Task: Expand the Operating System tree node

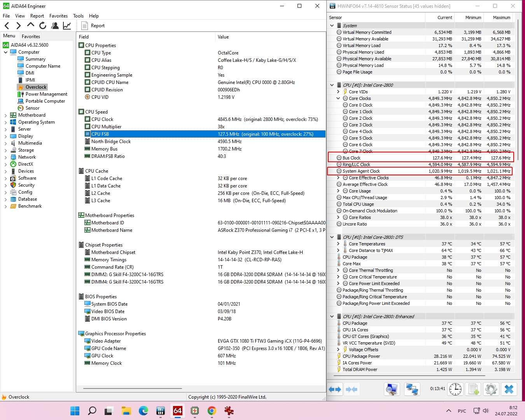Action: (x=6, y=122)
